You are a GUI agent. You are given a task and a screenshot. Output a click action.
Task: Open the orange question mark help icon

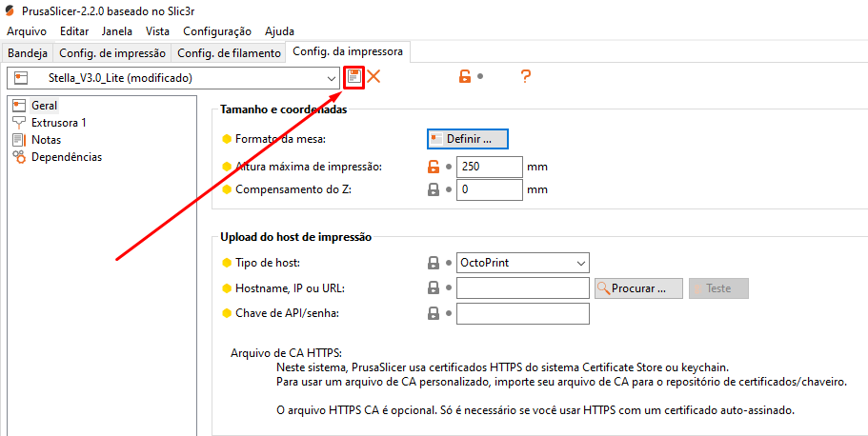[x=526, y=77]
